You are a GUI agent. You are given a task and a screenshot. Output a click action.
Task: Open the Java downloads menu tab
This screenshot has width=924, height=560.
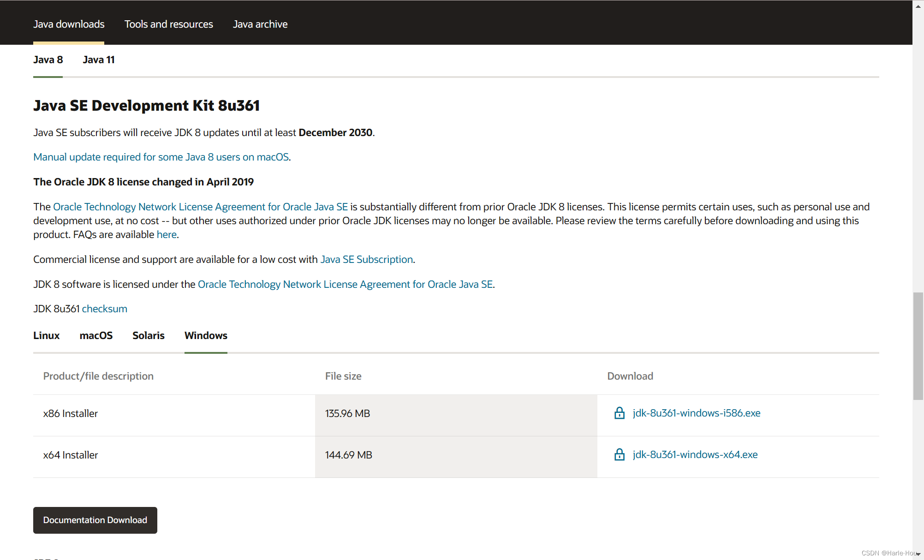pos(69,24)
